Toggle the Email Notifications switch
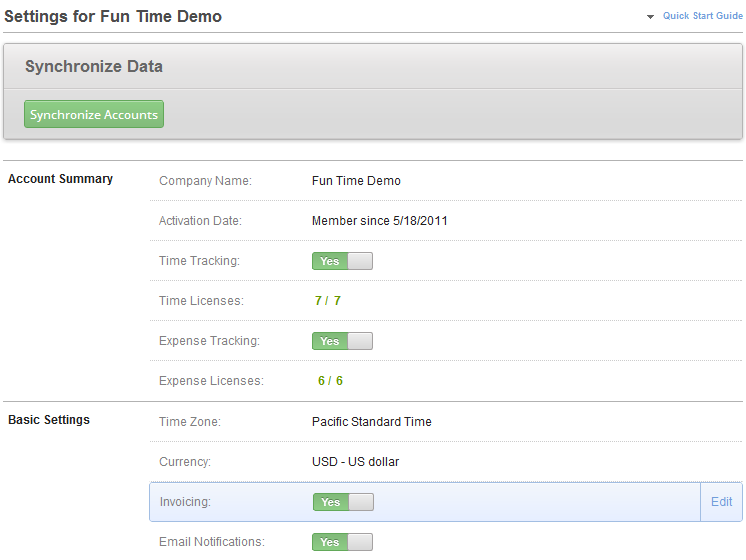This screenshot has width=746, height=560. (342, 541)
